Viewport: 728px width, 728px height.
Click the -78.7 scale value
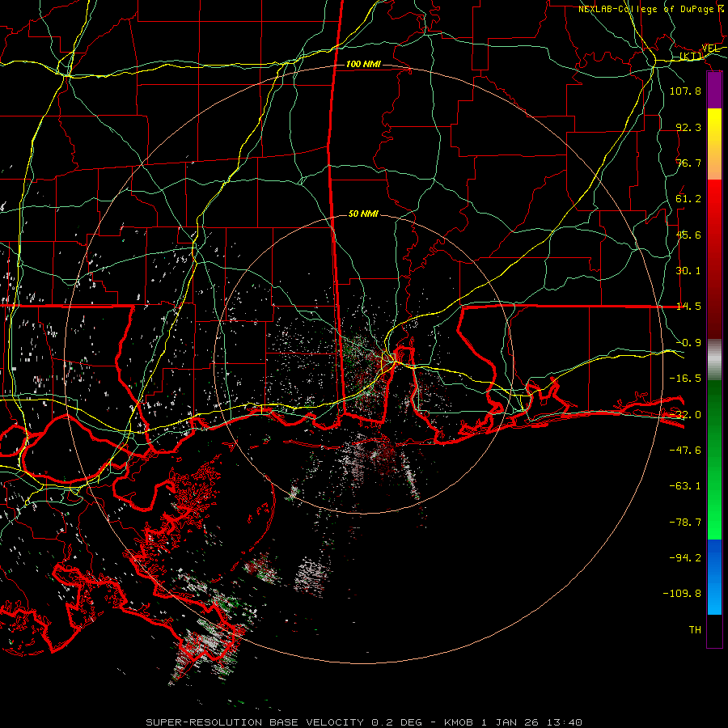coord(685,523)
